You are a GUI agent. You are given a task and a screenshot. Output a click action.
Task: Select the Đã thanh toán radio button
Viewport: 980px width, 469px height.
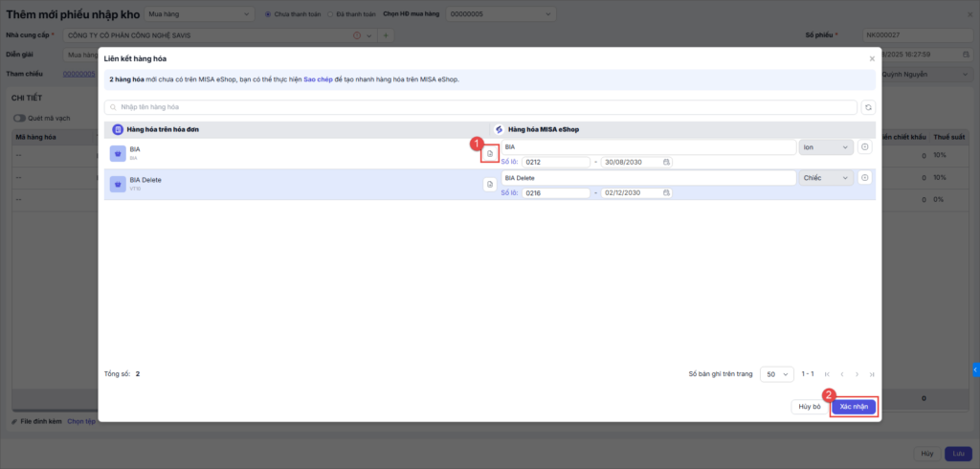(x=330, y=13)
